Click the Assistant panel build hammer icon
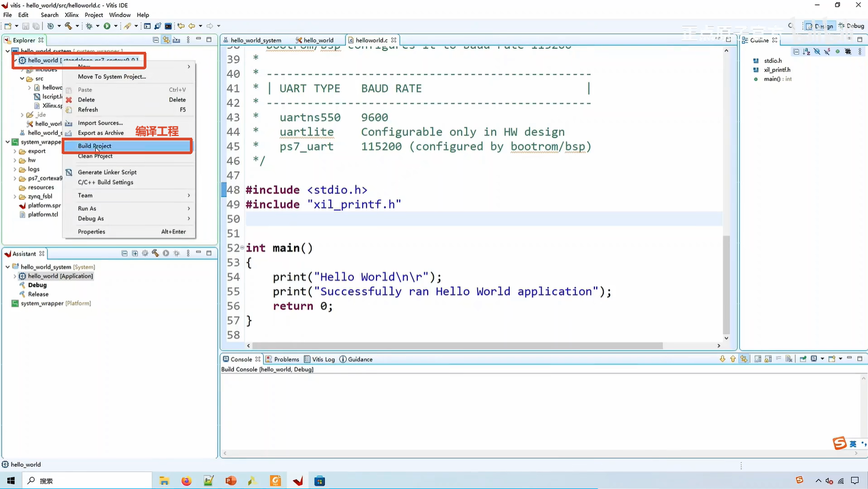 click(156, 253)
